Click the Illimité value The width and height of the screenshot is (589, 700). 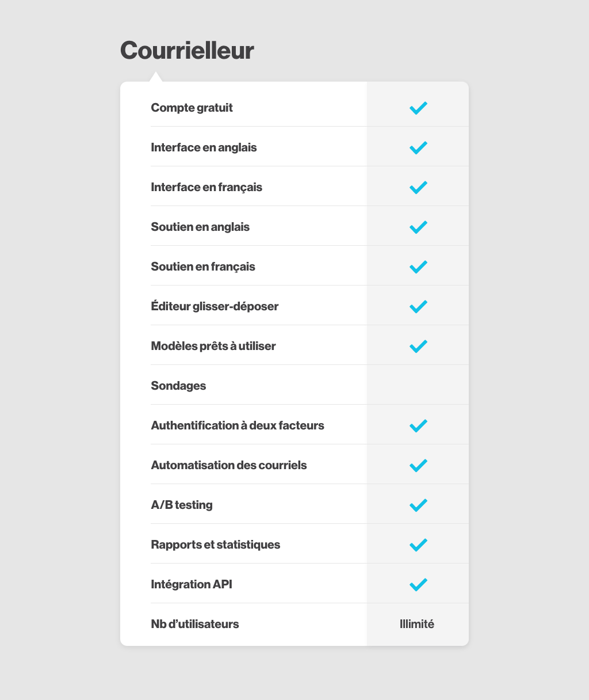(x=417, y=624)
